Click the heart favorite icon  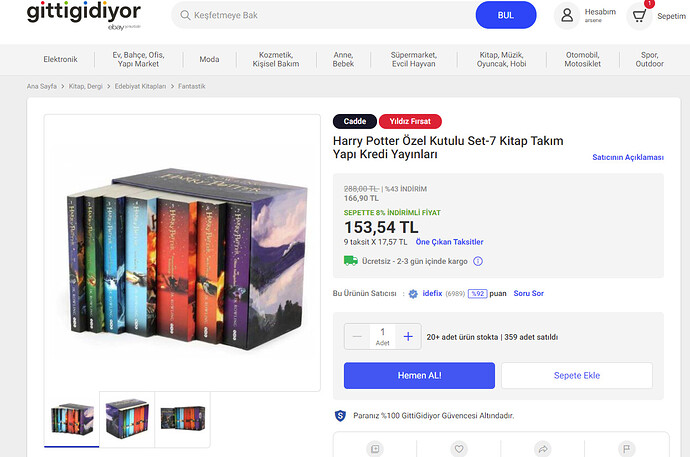pyautogui.click(x=459, y=449)
